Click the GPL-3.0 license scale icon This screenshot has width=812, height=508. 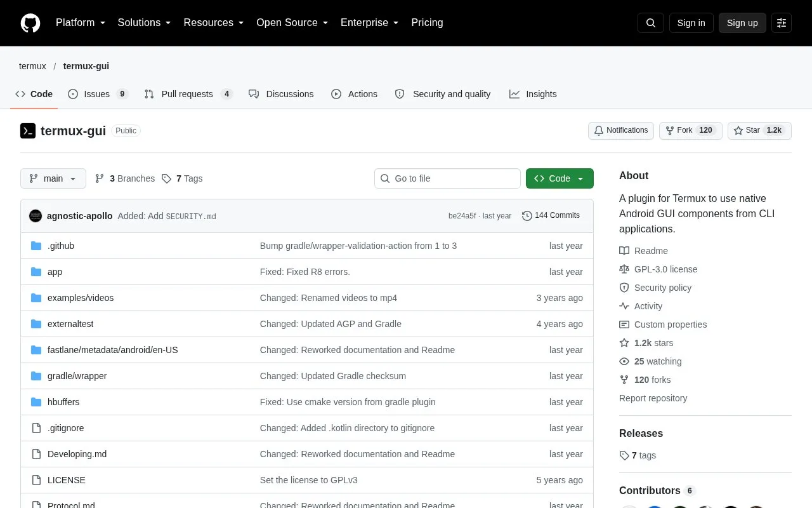pyautogui.click(x=624, y=269)
